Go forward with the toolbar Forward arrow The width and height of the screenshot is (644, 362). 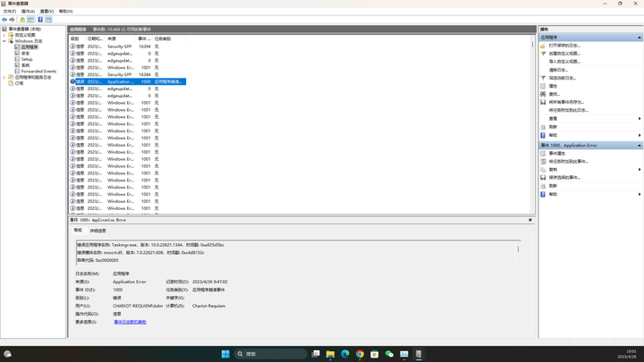tap(12, 20)
